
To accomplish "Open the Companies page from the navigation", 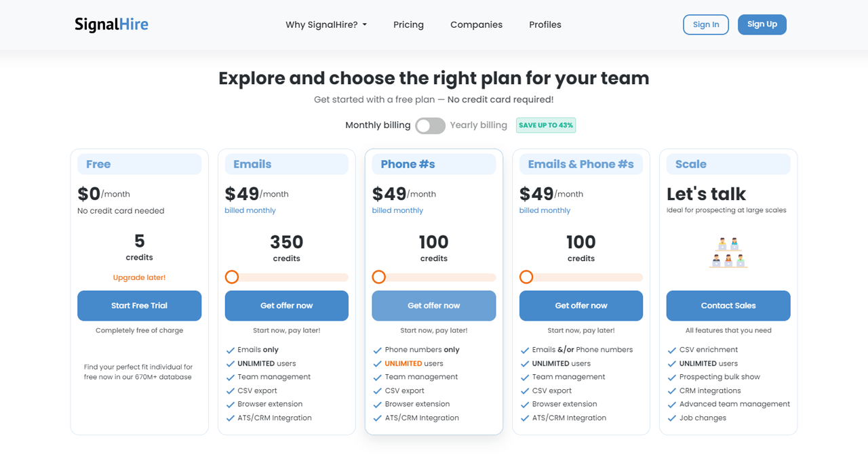I will (x=476, y=24).
